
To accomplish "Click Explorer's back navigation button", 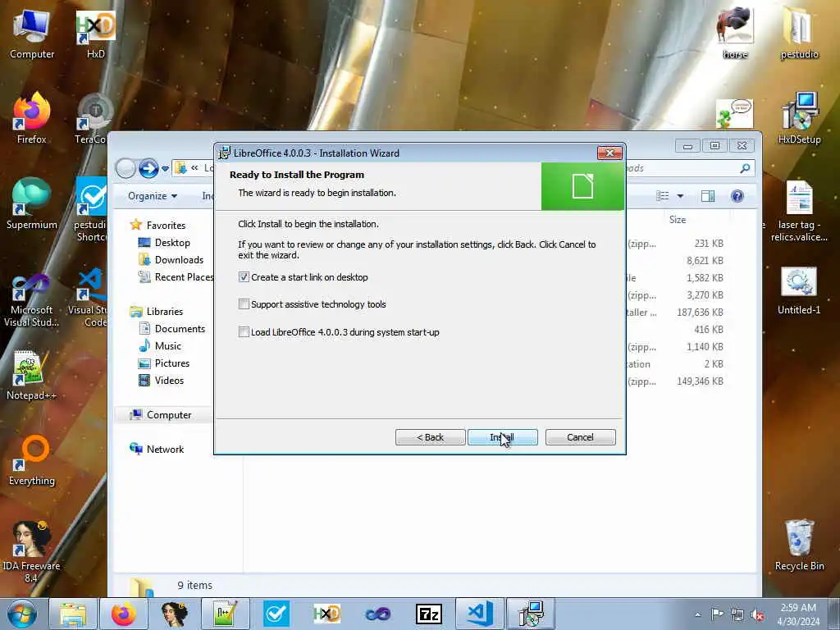I will (x=126, y=168).
